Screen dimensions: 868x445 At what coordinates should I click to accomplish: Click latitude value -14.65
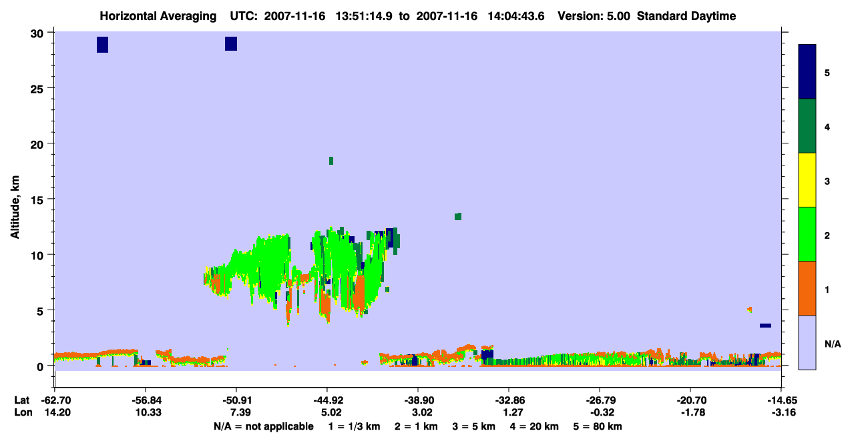tap(781, 400)
